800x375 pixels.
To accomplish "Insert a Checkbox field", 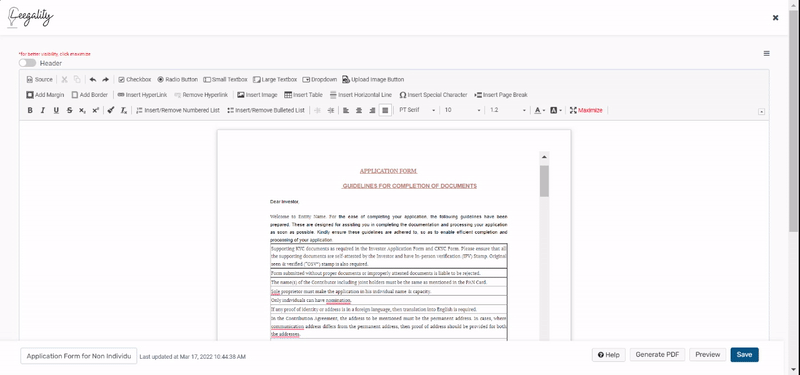I will pyautogui.click(x=135, y=80).
